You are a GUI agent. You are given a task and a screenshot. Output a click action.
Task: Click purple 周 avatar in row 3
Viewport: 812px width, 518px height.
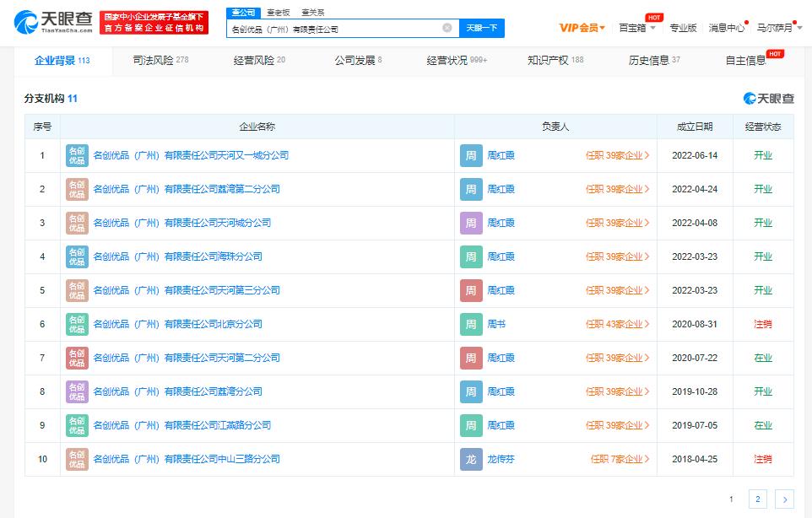[x=471, y=223]
